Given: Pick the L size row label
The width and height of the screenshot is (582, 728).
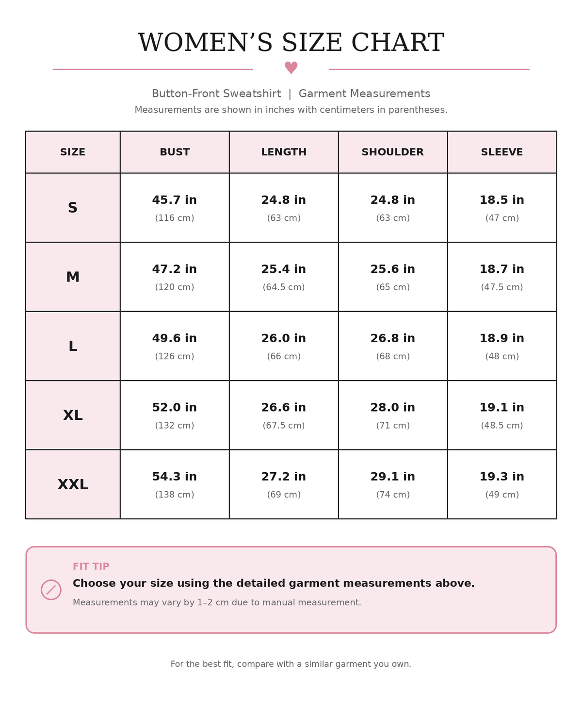Looking at the screenshot, I should tap(73, 346).
